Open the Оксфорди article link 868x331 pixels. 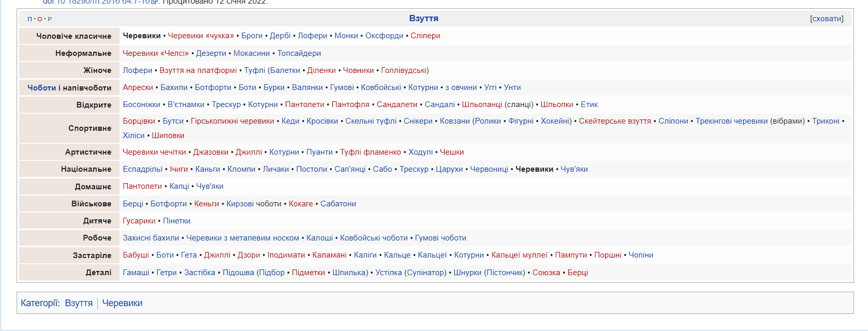384,36
